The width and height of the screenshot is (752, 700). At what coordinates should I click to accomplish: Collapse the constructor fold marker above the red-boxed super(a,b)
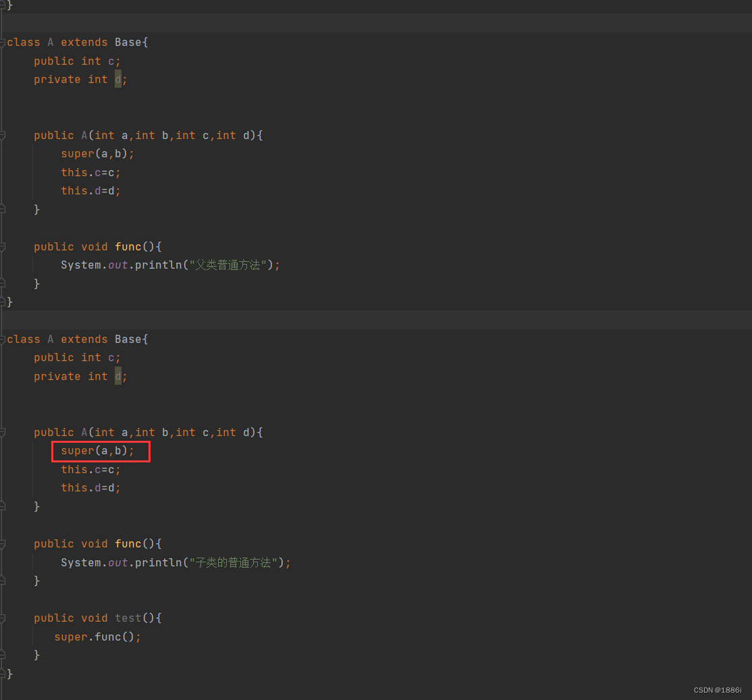coord(3,433)
